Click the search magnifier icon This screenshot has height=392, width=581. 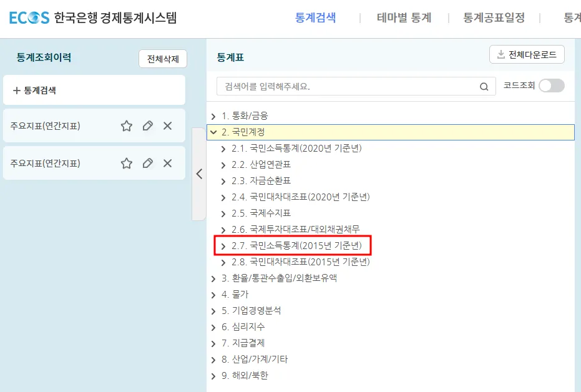click(x=484, y=87)
